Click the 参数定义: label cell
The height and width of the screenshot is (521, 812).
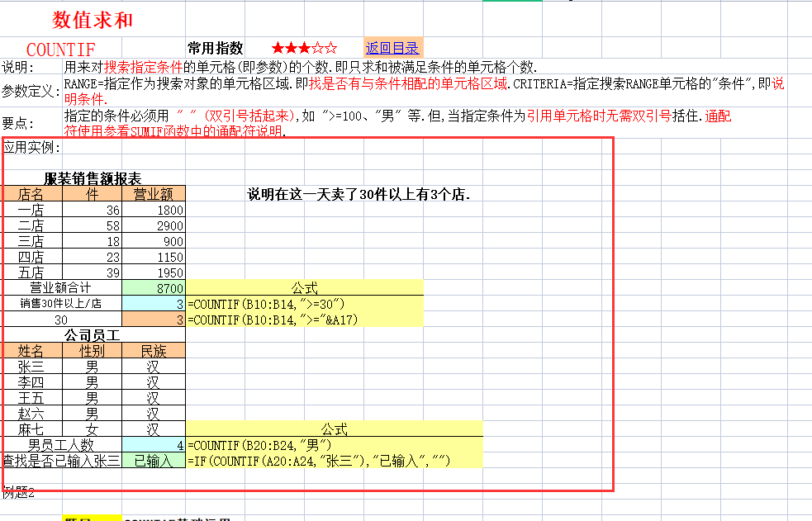point(31,91)
